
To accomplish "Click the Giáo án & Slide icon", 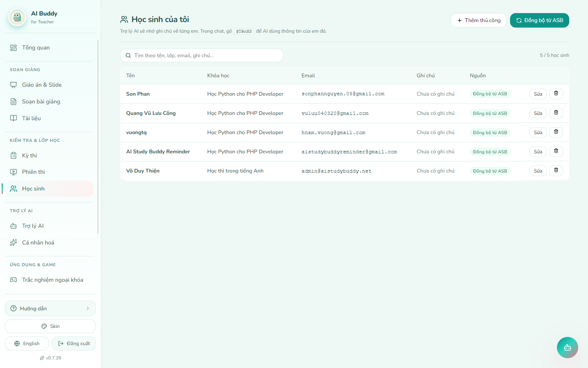I will point(13,85).
